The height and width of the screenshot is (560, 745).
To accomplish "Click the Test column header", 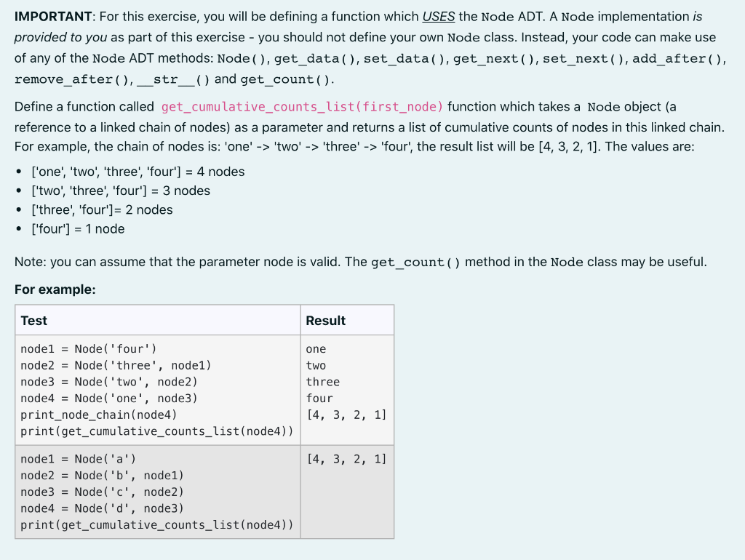I will [35, 320].
